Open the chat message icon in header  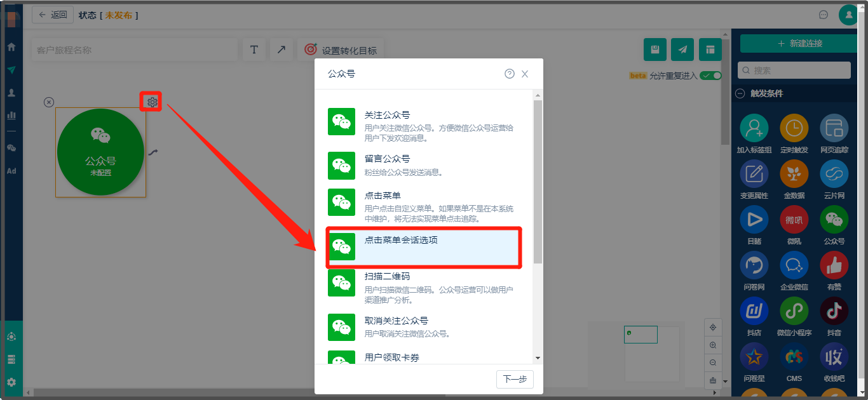pyautogui.click(x=824, y=15)
